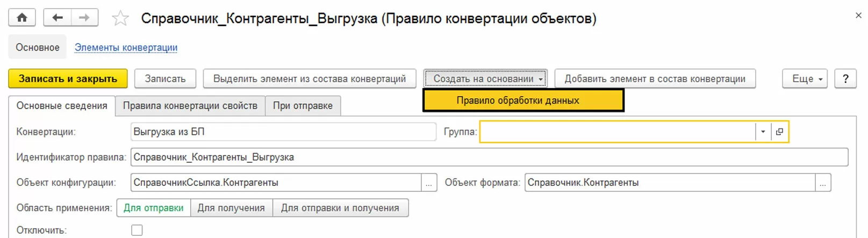Add to favorites with star icon
Screen dimensions: 868x238
click(x=120, y=19)
